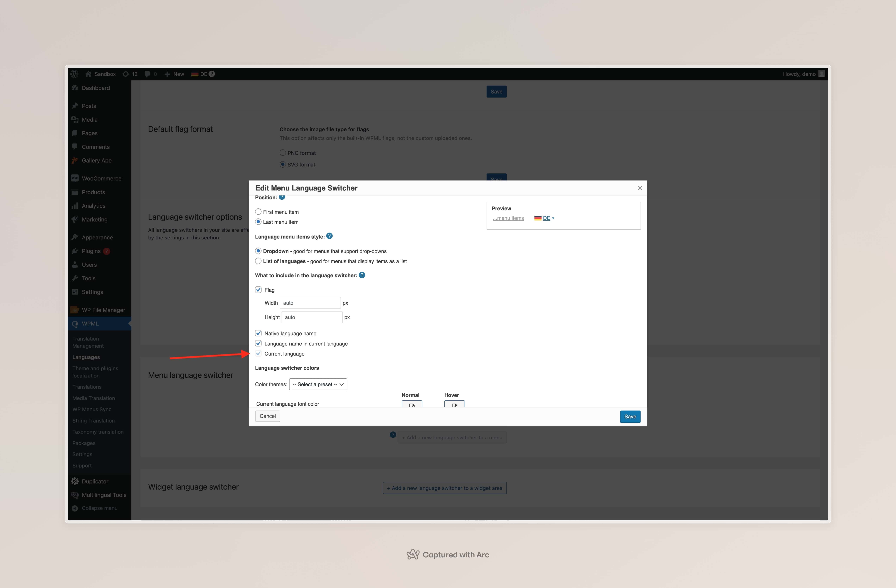Image resolution: width=896 pixels, height=588 pixels.
Task: Click the ...menu items link in Preview
Action: tap(508, 218)
